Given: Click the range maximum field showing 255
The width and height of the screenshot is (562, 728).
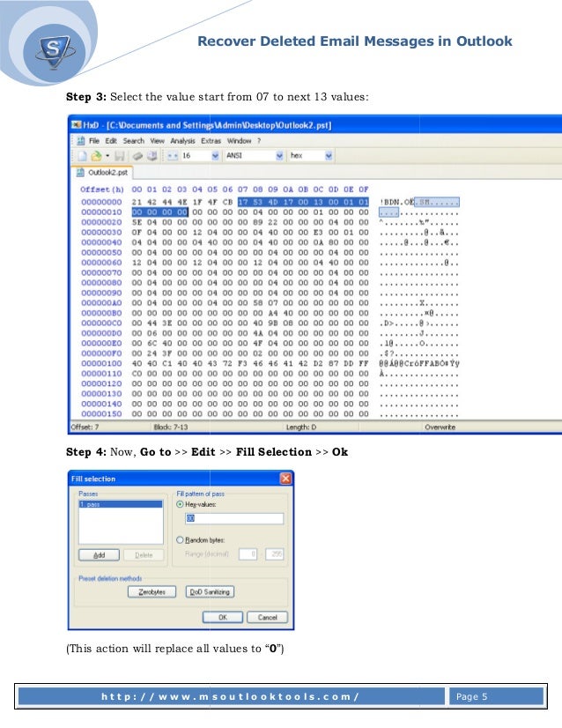Looking at the screenshot, I should [x=274, y=553].
